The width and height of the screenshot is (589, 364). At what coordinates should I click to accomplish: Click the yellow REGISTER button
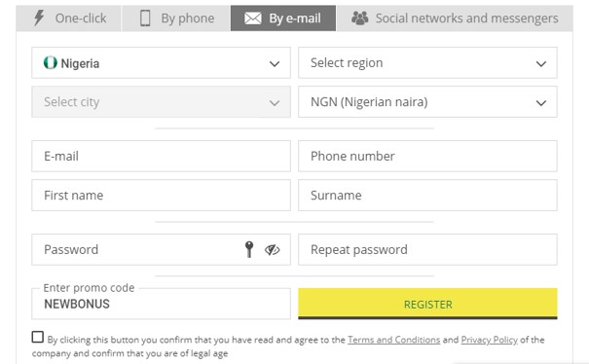tap(427, 304)
